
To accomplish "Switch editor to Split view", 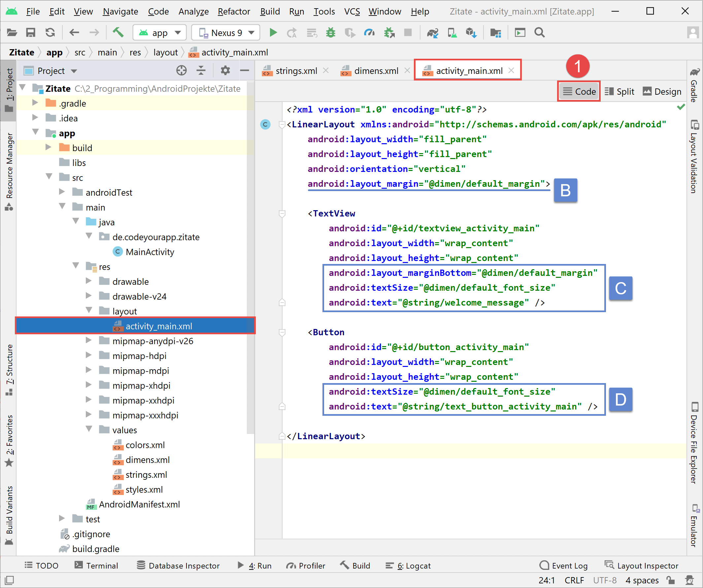I will 619,91.
